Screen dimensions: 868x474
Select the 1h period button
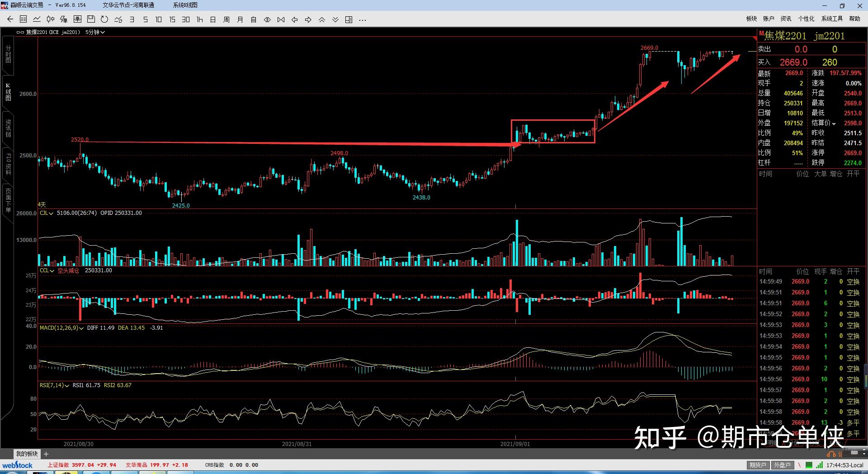(199, 19)
